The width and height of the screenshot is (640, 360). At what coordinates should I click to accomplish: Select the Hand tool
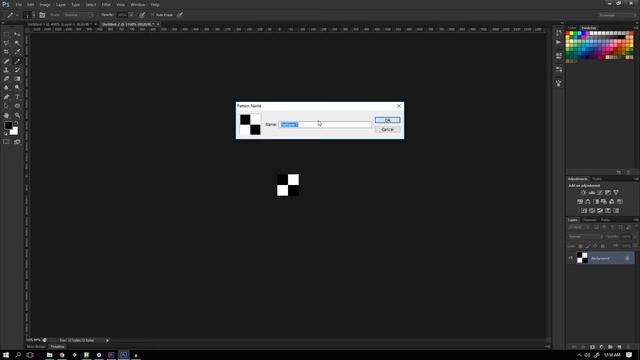[6, 116]
